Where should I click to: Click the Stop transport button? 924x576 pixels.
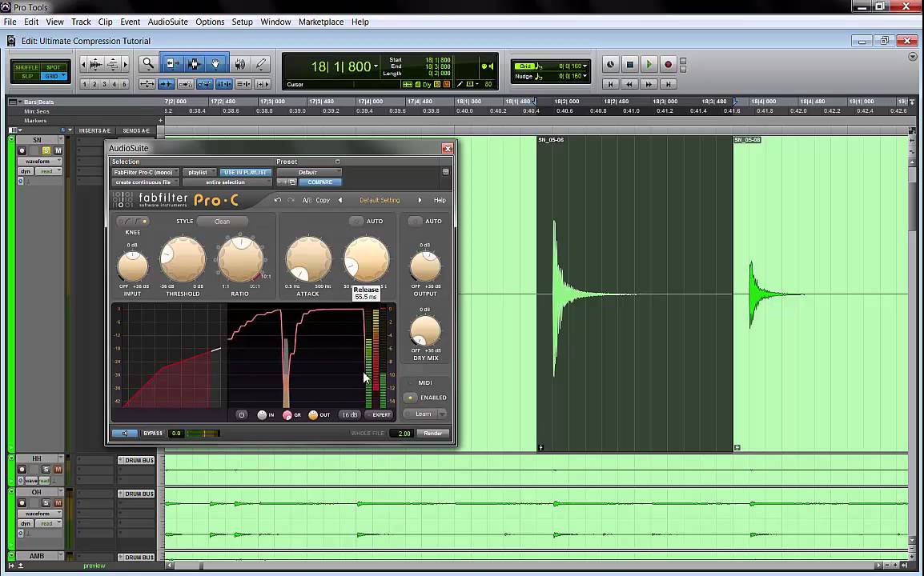pyautogui.click(x=629, y=64)
